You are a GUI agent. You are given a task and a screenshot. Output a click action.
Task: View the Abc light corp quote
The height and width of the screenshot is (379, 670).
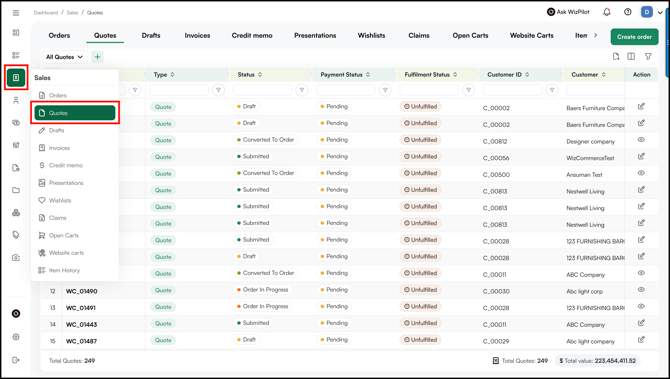point(641,290)
